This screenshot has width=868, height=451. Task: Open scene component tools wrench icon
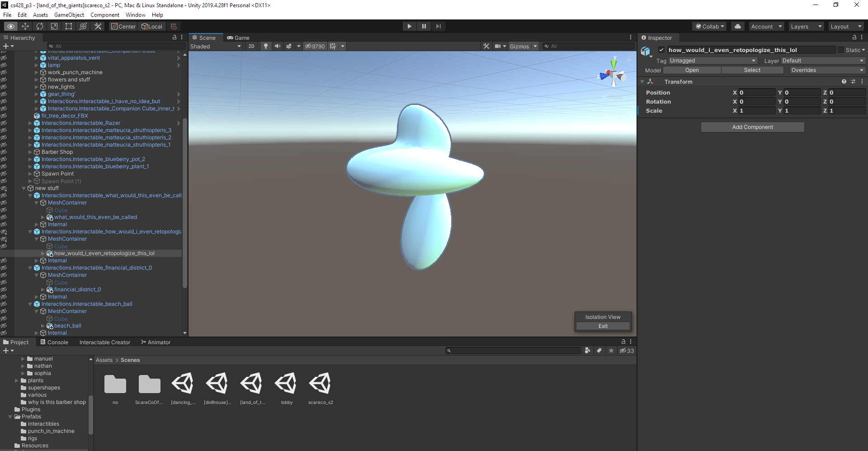(x=486, y=46)
